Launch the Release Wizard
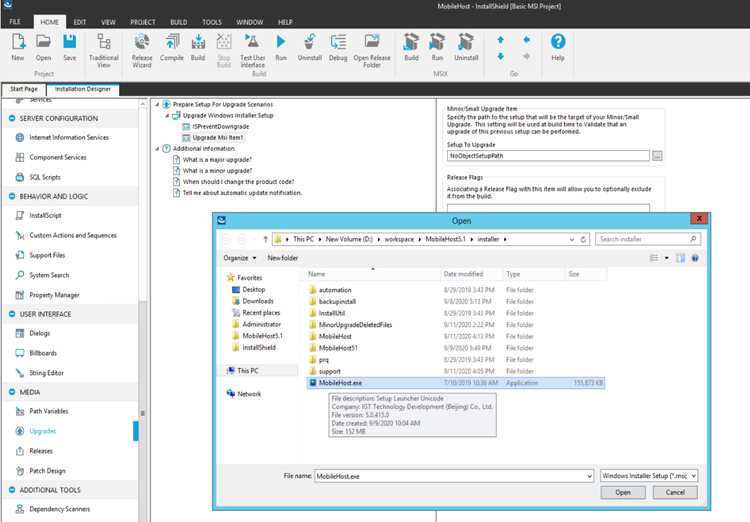750x522 pixels. point(142,42)
